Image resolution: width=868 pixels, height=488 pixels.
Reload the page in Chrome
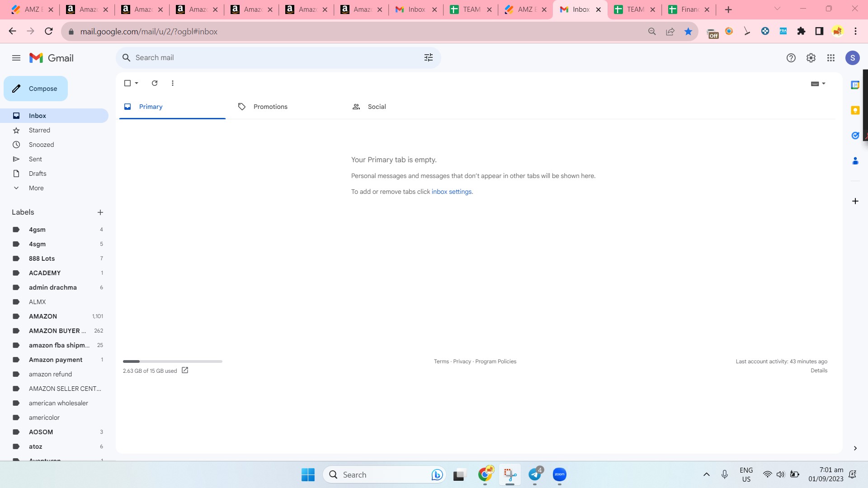coord(49,31)
